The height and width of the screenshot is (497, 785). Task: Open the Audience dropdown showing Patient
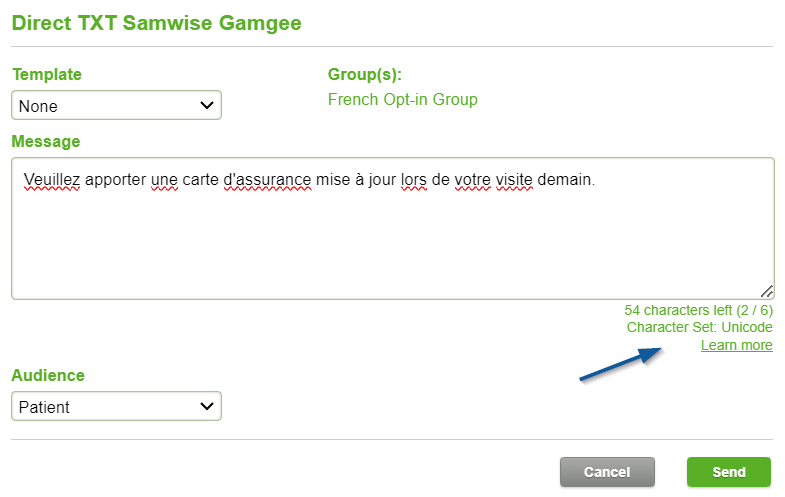pos(116,406)
